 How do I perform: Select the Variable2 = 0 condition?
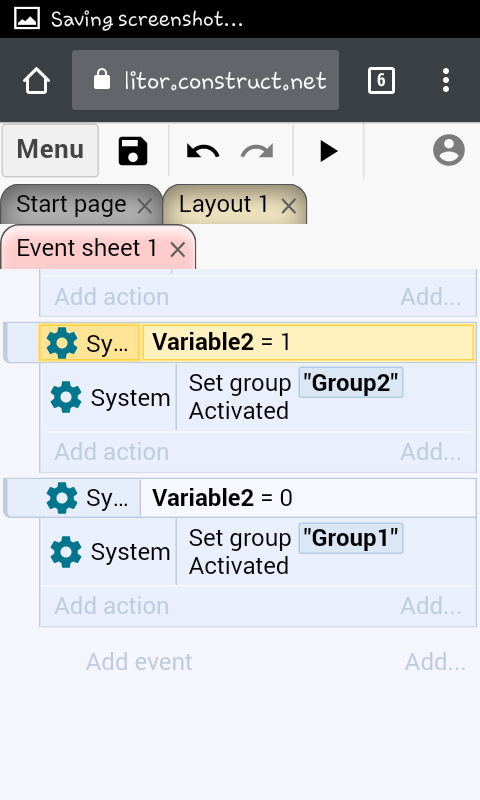(308, 497)
